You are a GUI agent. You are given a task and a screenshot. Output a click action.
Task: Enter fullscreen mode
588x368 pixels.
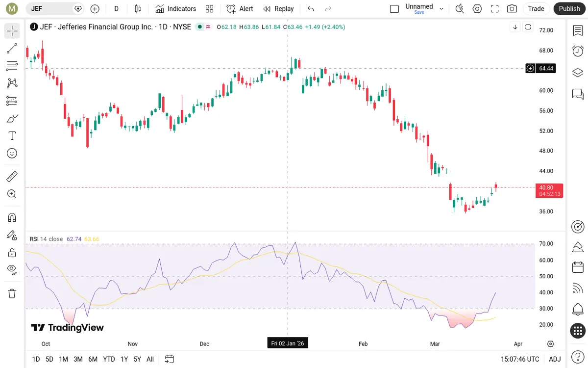[495, 9]
